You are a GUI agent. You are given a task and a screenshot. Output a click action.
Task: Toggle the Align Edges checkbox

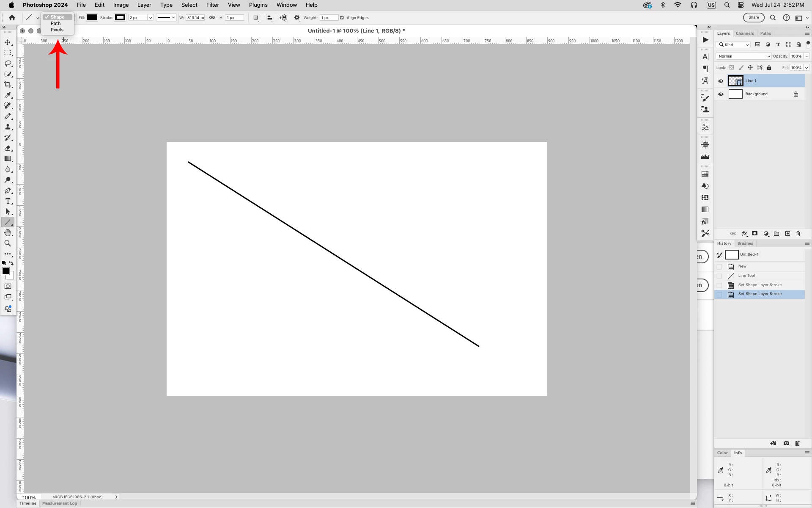point(342,18)
